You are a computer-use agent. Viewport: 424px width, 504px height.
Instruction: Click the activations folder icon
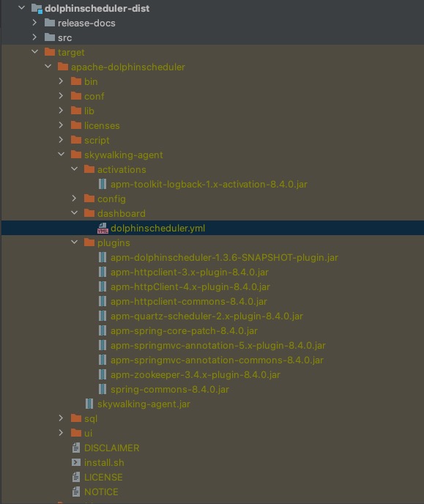[89, 169]
